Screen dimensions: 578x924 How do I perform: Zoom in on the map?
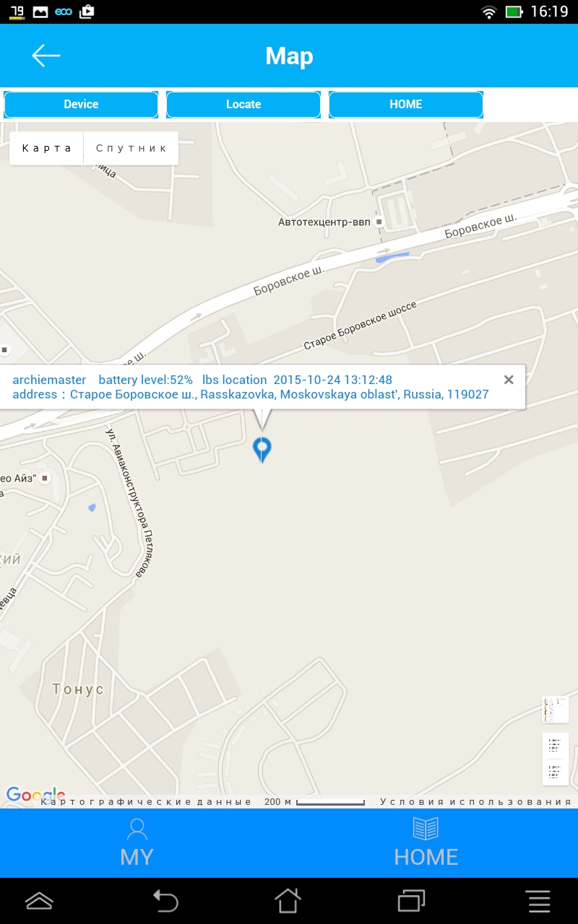(x=555, y=746)
